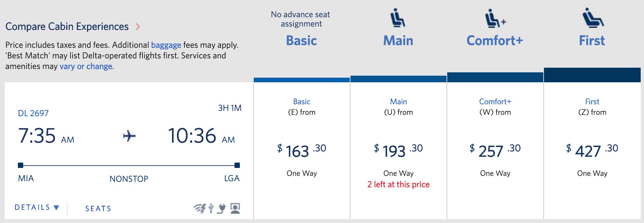Select the Basic fare at $163.30
Screen dimensions: 644x223
[x=302, y=151]
